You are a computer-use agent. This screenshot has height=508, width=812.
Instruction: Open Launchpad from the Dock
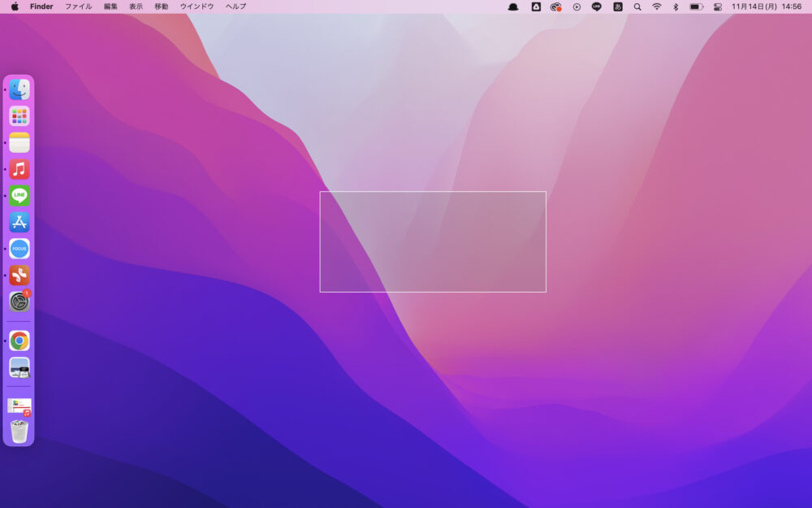tap(19, 116)
